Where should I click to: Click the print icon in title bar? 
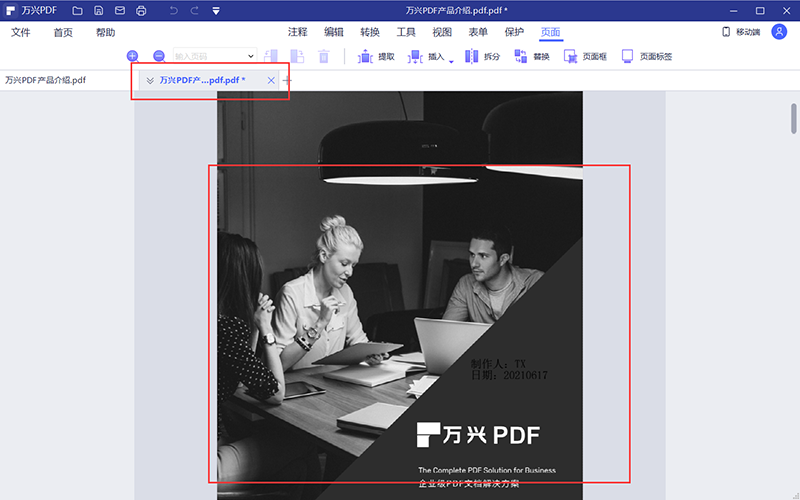click(141, 11)
